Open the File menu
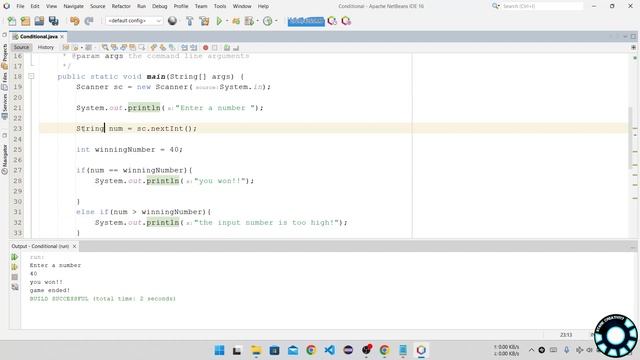The image size is (640, 360). pos(20,6)
